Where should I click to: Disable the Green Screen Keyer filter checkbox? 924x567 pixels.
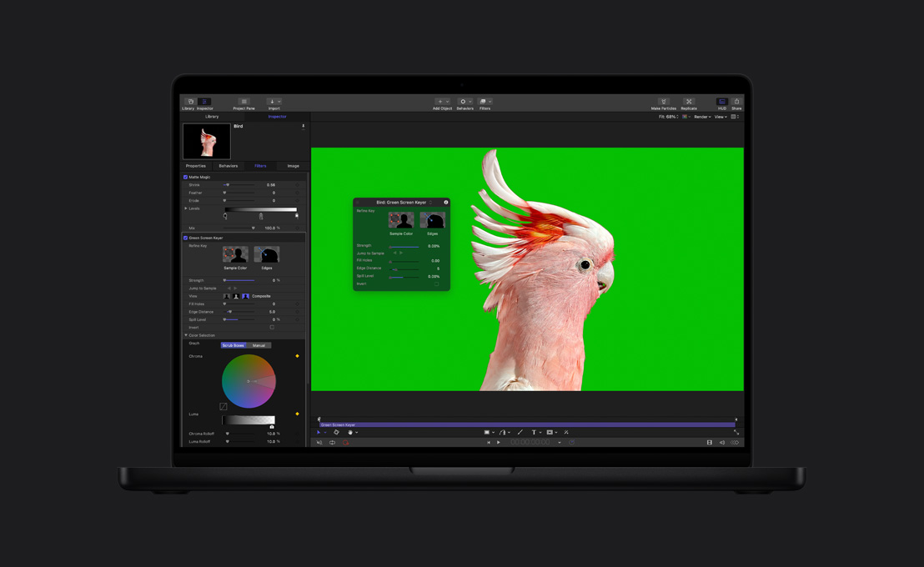tap(186, 238)
